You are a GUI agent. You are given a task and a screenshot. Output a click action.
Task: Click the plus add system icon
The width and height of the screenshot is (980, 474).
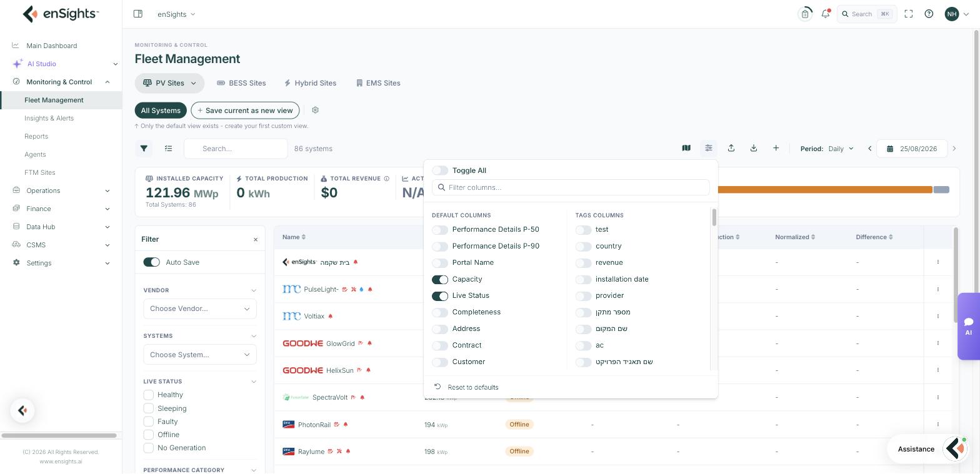(x=776, y=148)
